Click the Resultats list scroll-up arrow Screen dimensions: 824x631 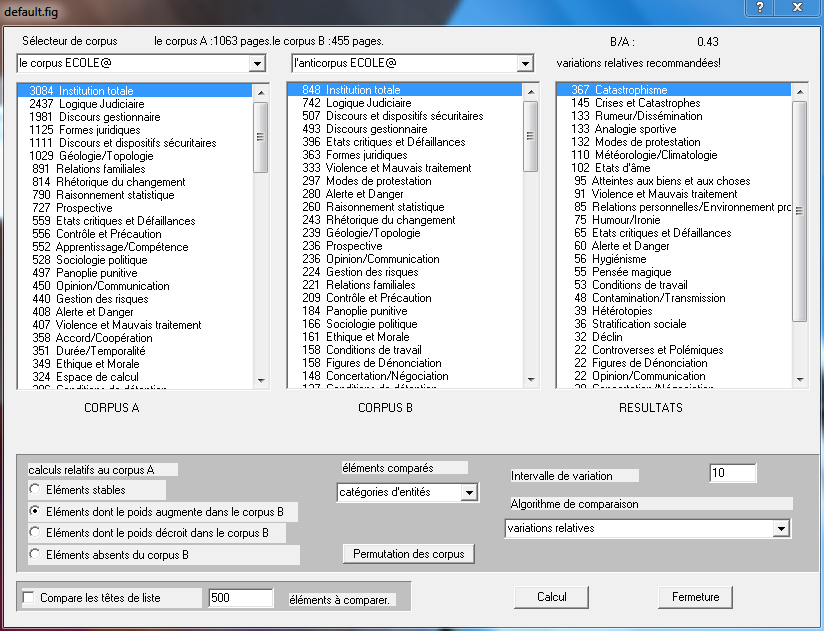pos(800,91)
